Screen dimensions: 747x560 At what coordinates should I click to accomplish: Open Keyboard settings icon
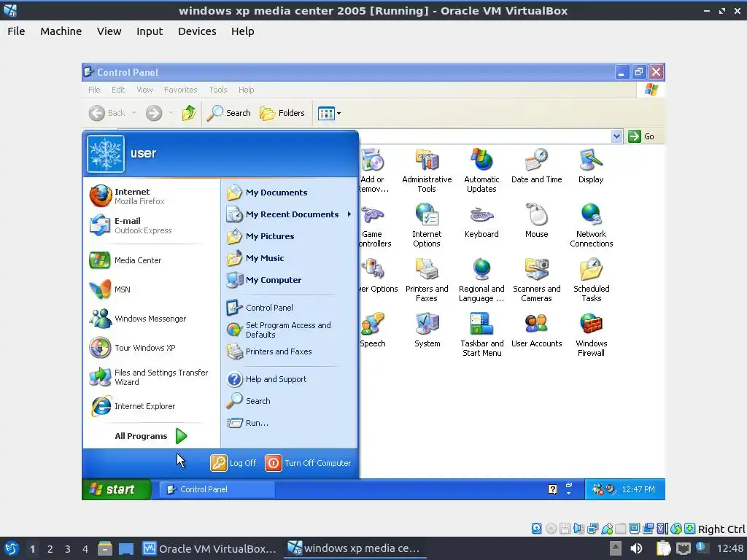[x=481, y=220]
